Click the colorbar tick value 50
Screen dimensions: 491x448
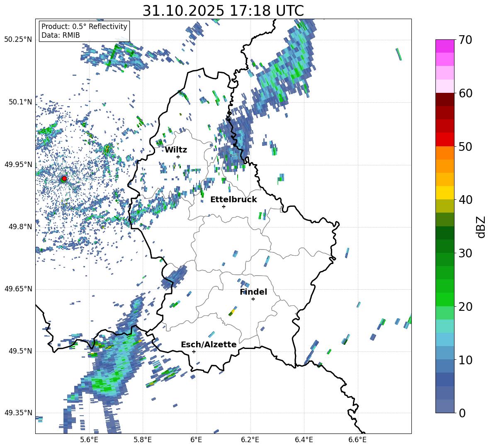pyautogui.click(x=465, y=147)
